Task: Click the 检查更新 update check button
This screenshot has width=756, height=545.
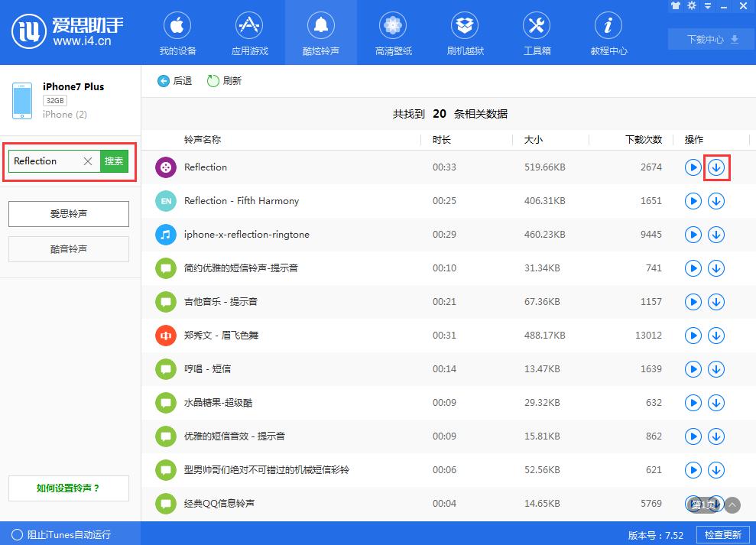Action: coord(722,534)
